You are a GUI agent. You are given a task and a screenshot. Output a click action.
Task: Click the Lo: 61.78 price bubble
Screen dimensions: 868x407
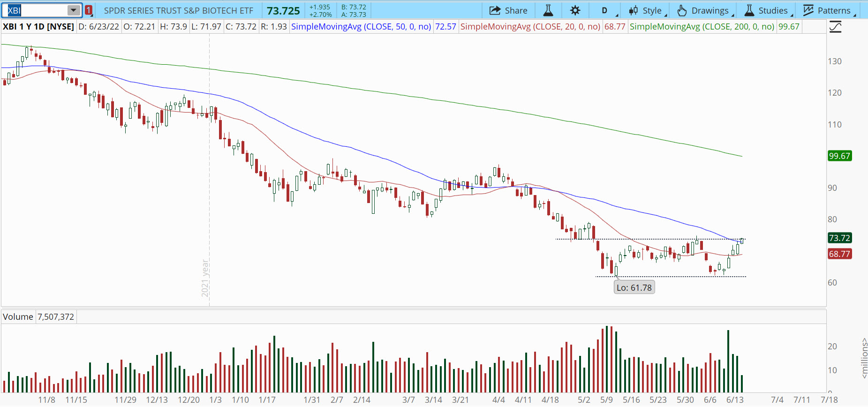pyautogui.click(x=634, y=287)
